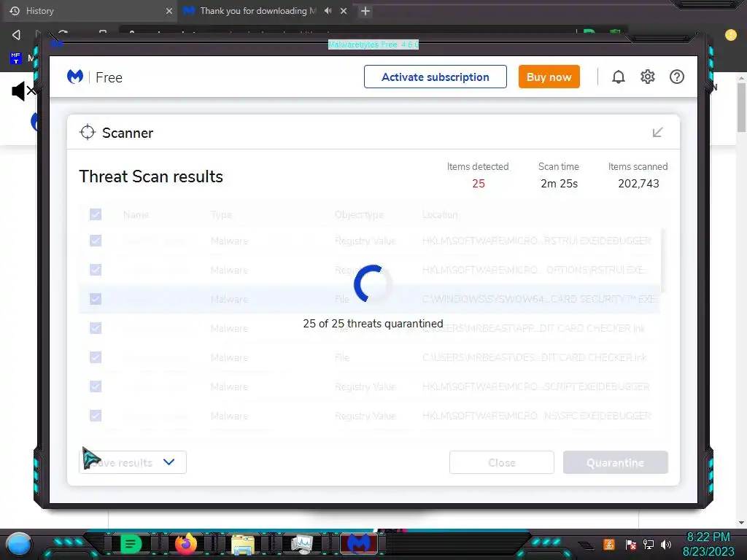Open File Explorer from the taskbar
The height and width of the screenshot is (560, 747).
point(243,544)
